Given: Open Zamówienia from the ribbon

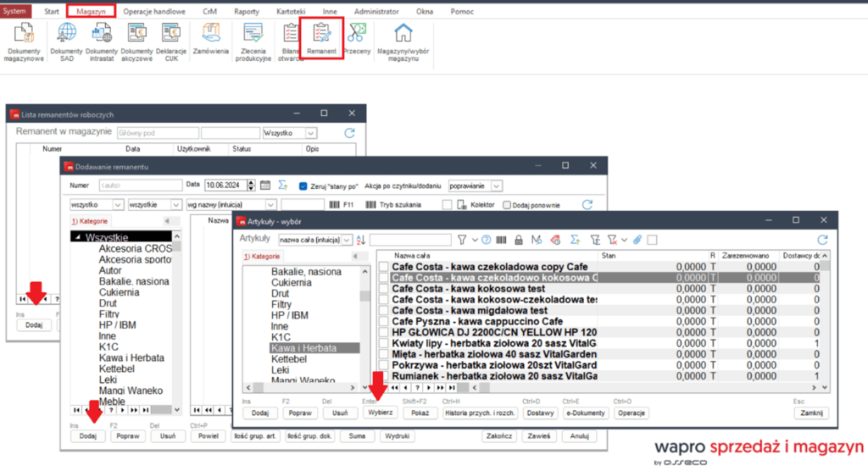Looking at the screenshot, I should click(x=210, y=34).
